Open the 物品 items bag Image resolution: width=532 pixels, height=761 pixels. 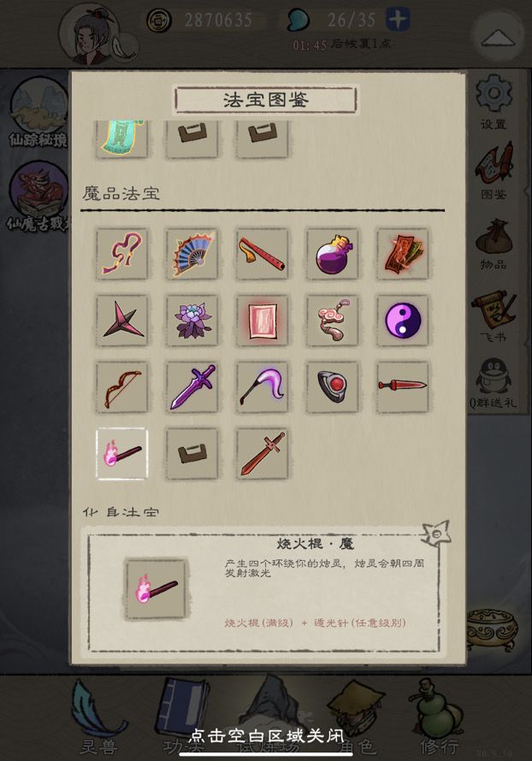494,245
